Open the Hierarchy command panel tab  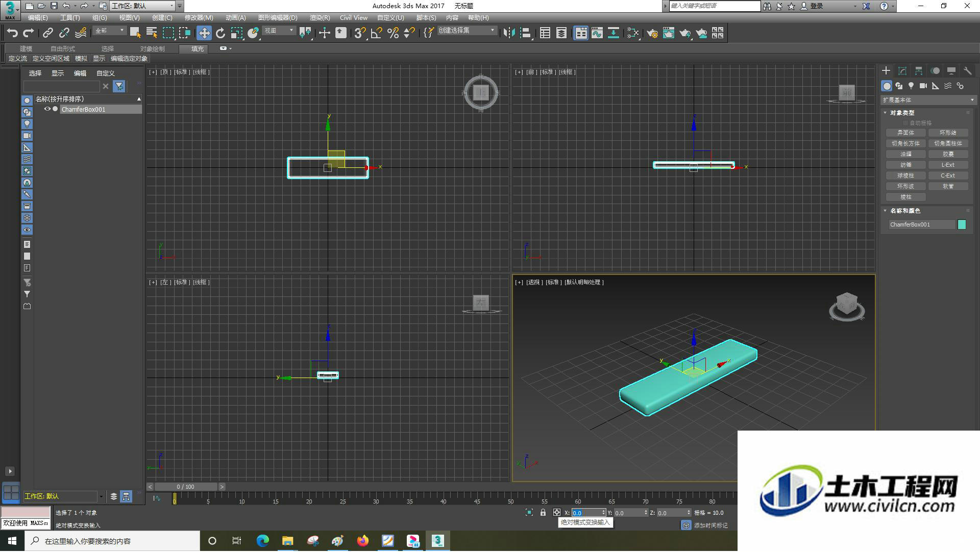tap(919, 71)
